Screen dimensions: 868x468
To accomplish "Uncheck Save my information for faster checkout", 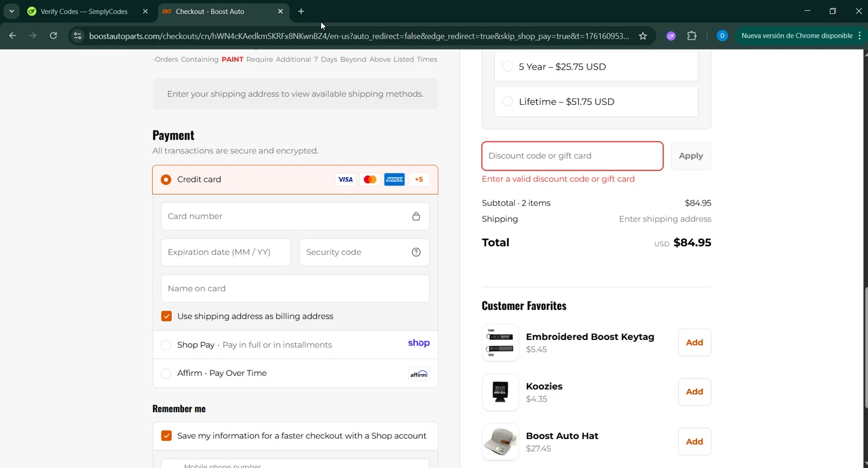I will click(167, 436).
